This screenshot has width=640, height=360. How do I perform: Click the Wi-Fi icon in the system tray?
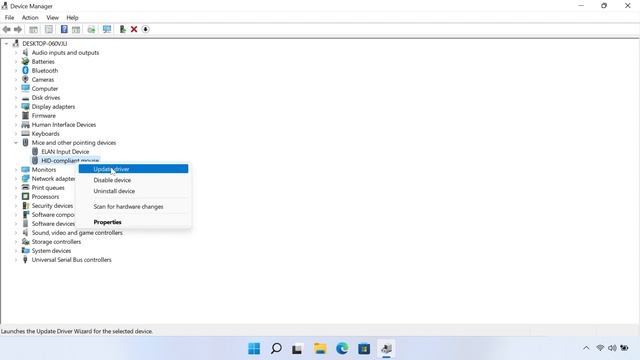click(600, 348)
